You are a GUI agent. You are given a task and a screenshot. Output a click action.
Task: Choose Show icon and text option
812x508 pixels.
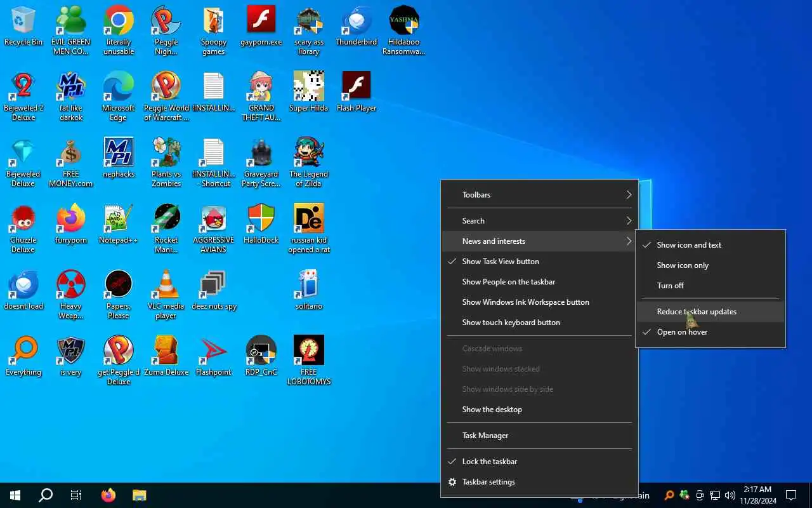click(710, 245)
